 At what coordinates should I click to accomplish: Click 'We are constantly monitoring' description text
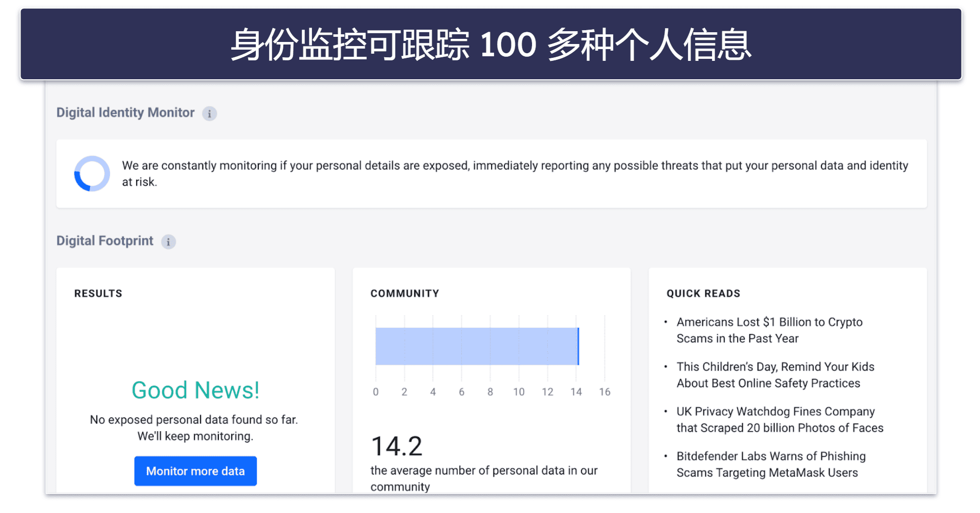(x=515, y=173)
